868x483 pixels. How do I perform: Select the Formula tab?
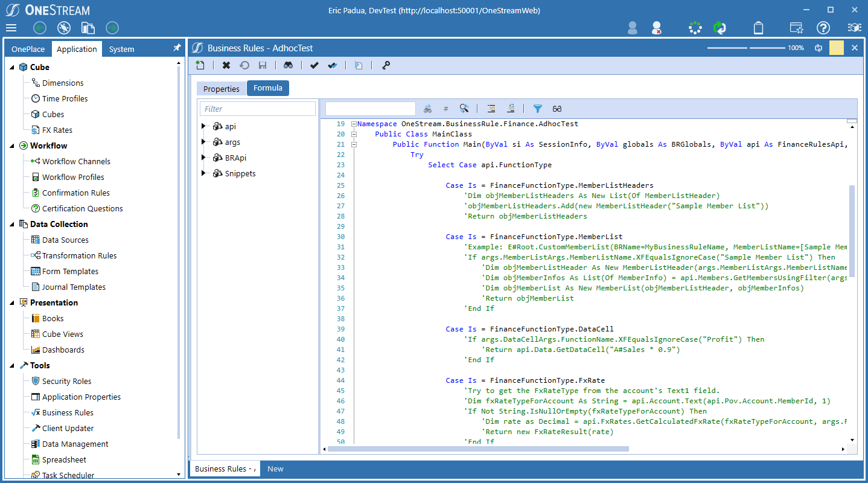[x=268, y=88]
